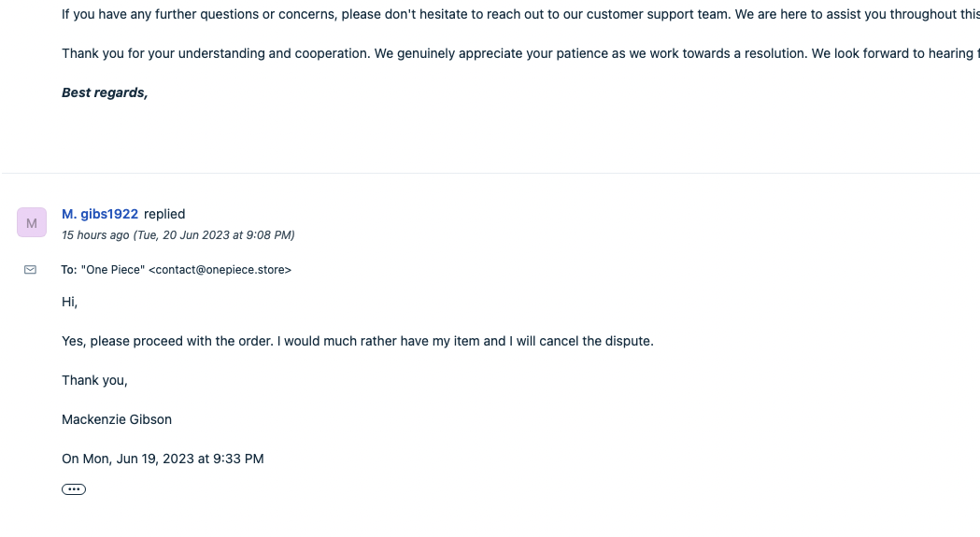Open the M. gibs1922 sender profile link
This screenshot has height=537, width=980.
100,214
